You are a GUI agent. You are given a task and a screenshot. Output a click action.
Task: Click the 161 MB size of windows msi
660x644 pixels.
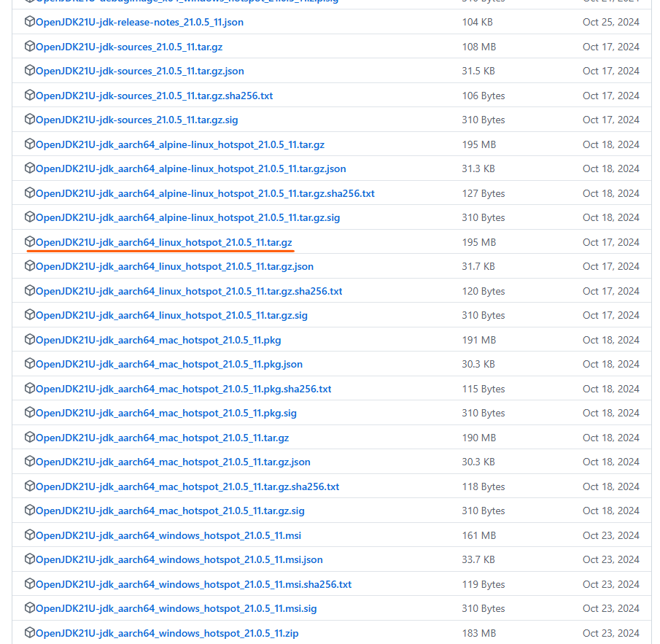(x=479, y=535)
